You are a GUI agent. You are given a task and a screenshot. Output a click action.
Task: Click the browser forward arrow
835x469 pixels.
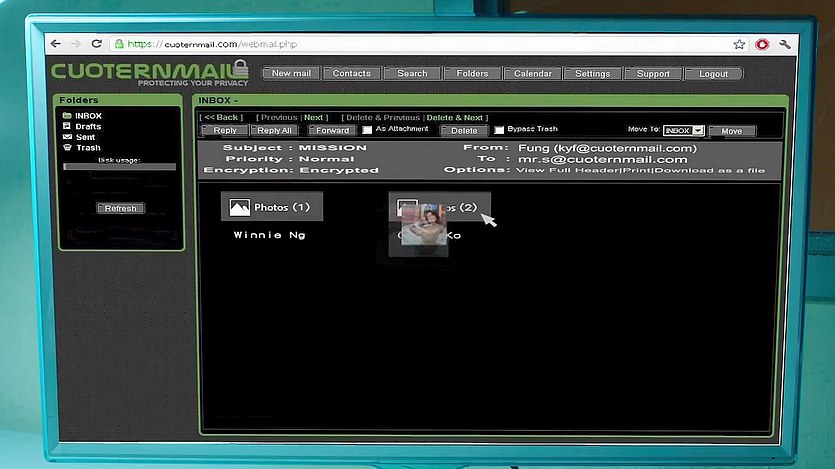[76, 44]
